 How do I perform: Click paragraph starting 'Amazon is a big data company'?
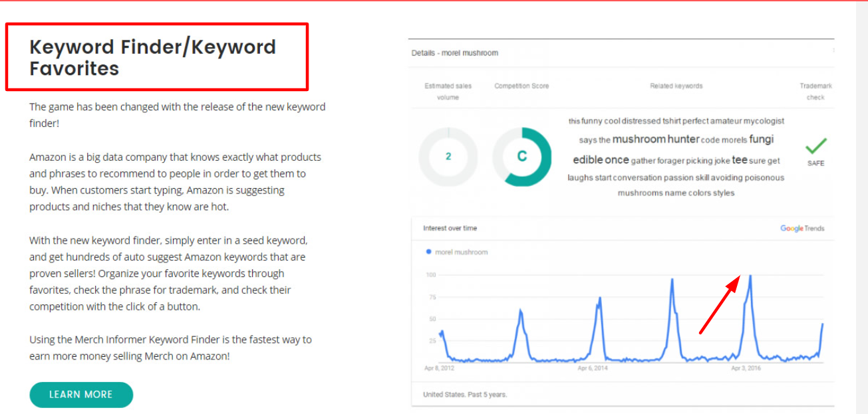[x=176, y=182]
